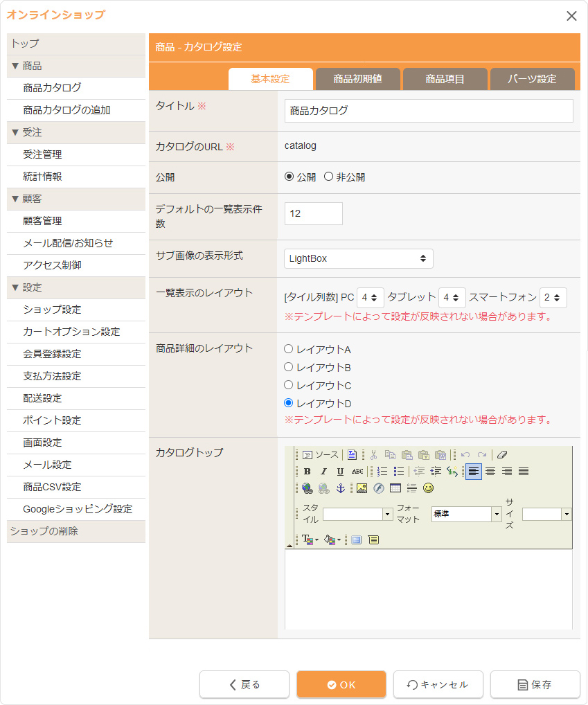This screenshot has width=588, height=705.
Task: Open the パーツ設定 tab
Action: [532, 79]
